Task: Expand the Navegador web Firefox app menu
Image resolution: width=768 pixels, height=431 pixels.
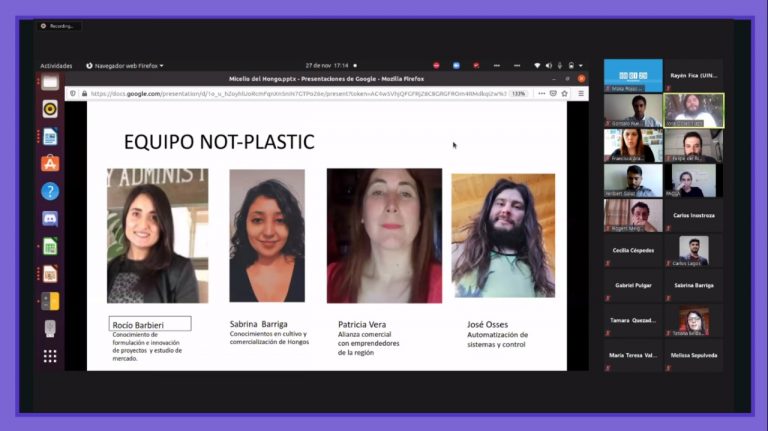Action: coord(125,66)
